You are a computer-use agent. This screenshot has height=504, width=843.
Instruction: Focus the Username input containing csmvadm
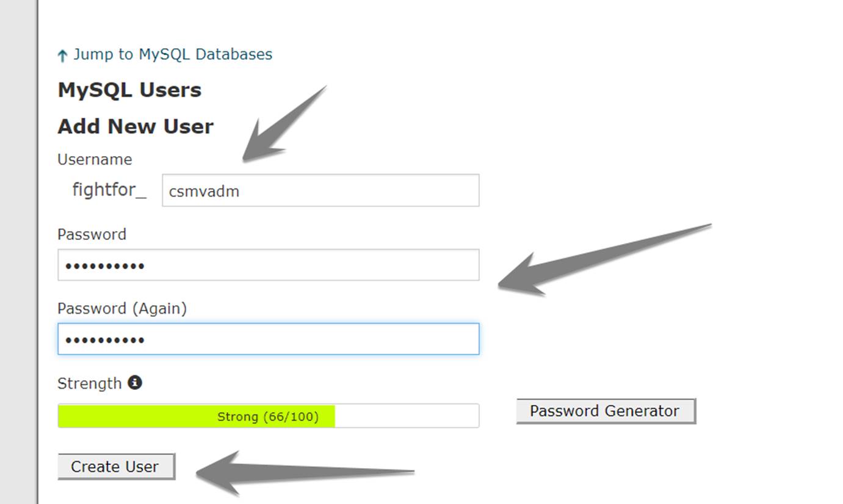point(320,190)
